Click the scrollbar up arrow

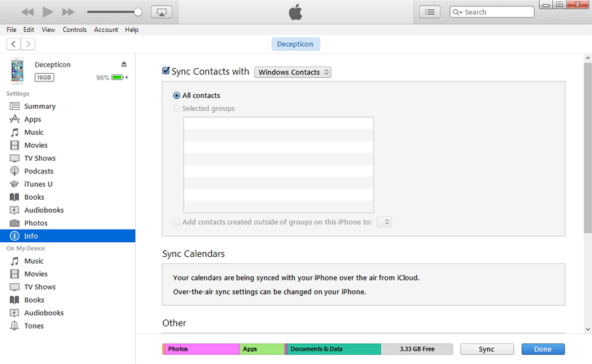pyautogui.click(x=587, y=58)
